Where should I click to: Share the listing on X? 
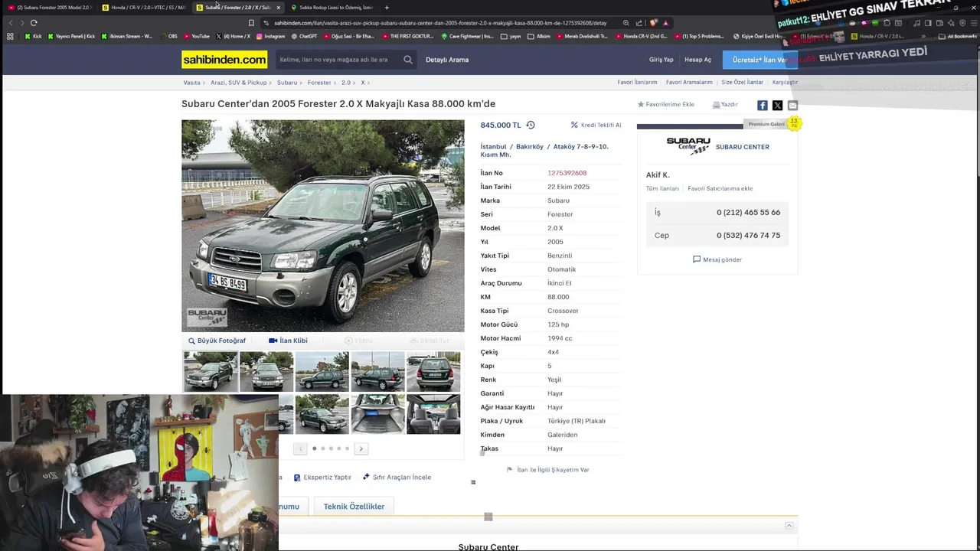coord(777,105)
